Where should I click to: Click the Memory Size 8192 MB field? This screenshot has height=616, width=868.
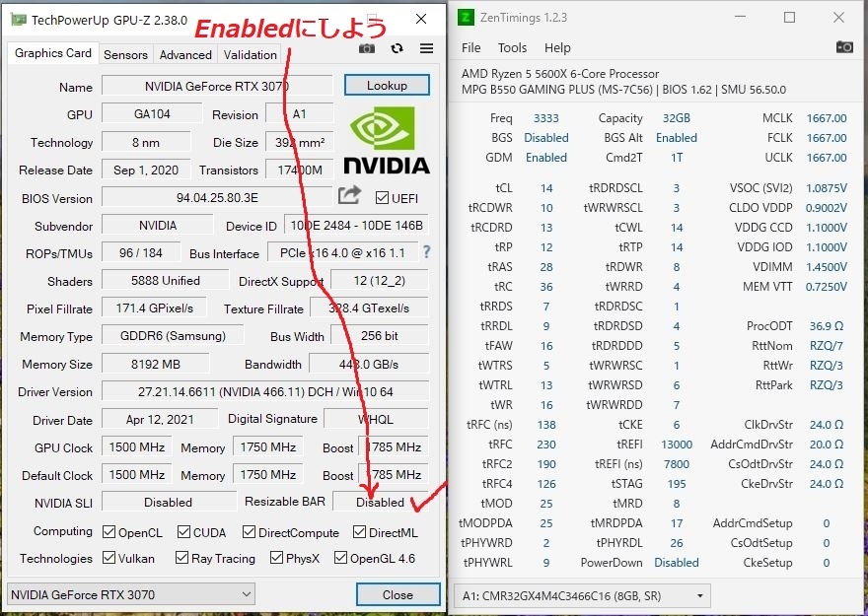pos(156,364)
